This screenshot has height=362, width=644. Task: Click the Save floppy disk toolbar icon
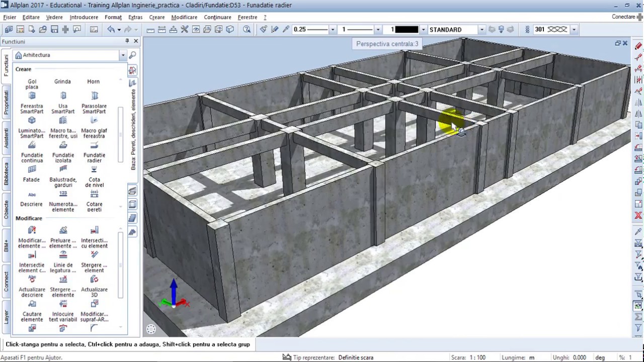coord(54,30)
